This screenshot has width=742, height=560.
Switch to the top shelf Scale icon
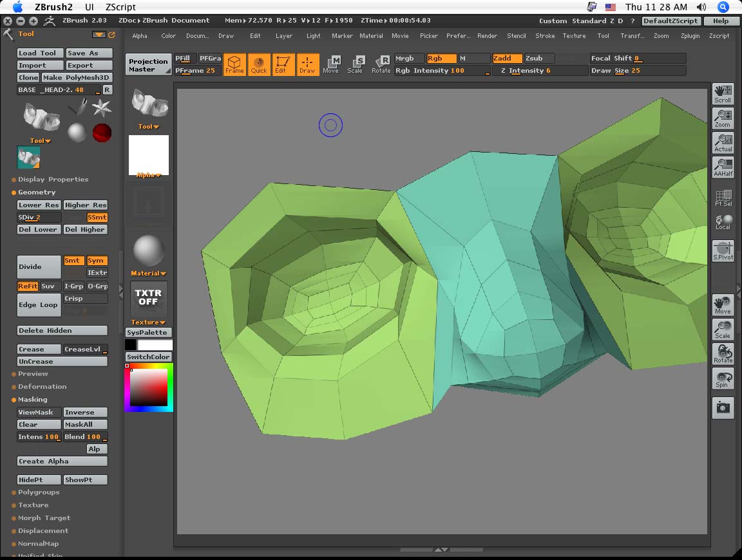pos(356,64)
